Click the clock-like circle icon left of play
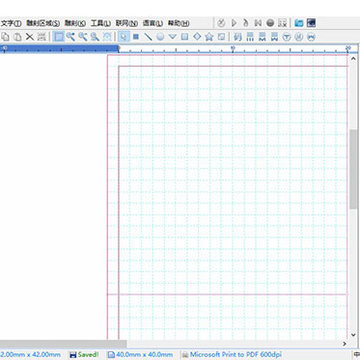This screenshot has height=360, width=360. pos(221,23)
